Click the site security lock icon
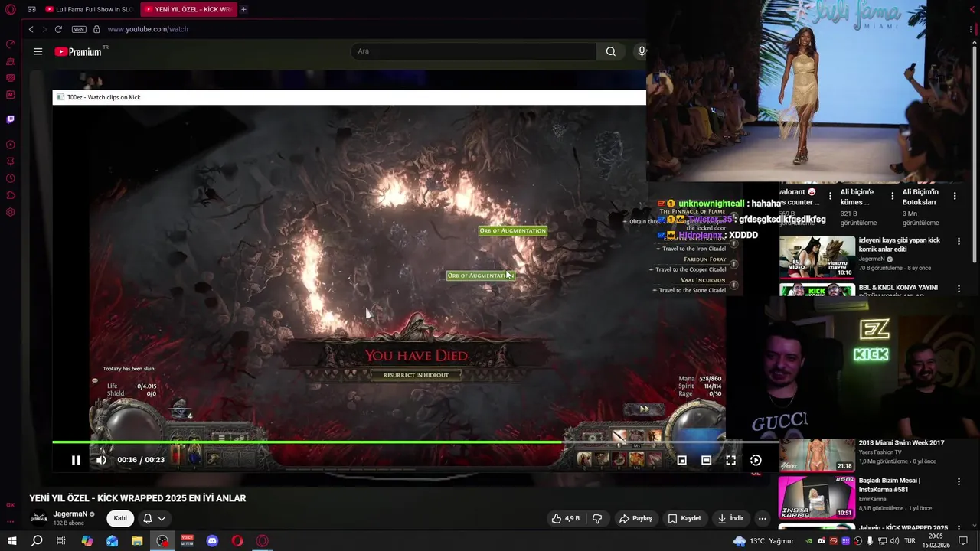This screenshot has width=980, height=551. [x=96, y=29]
